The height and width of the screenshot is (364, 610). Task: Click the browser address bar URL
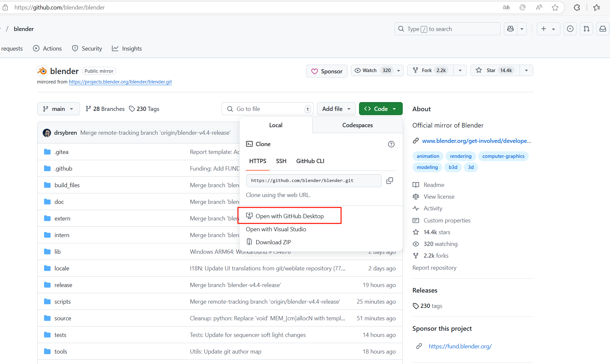point(59,8)
